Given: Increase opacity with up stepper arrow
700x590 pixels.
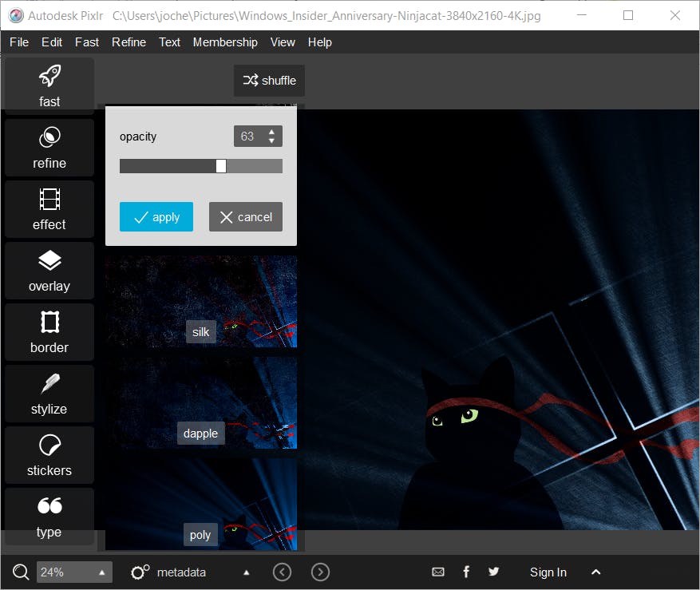Looking at the screenshot, I should click(271, 132).
